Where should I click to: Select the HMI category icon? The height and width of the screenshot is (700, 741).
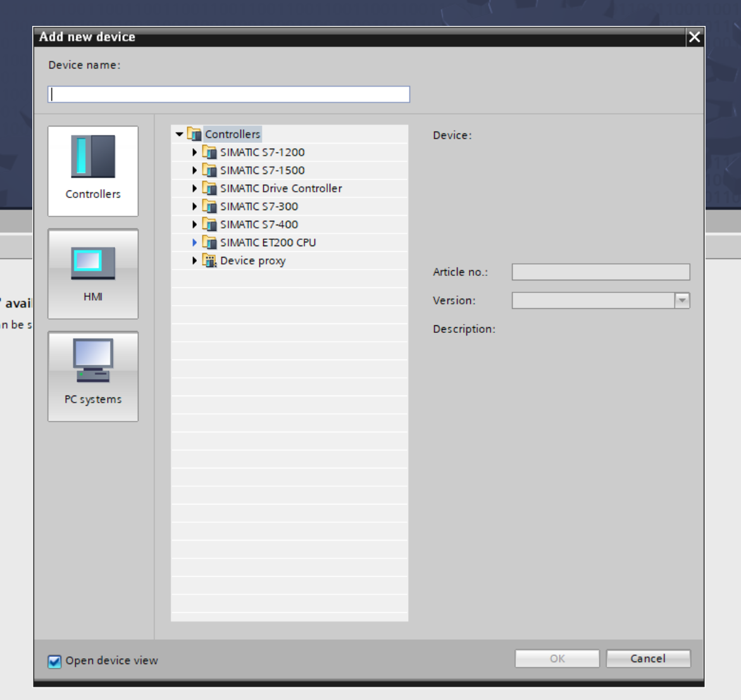pyautogui.click(x=93, y=273)
